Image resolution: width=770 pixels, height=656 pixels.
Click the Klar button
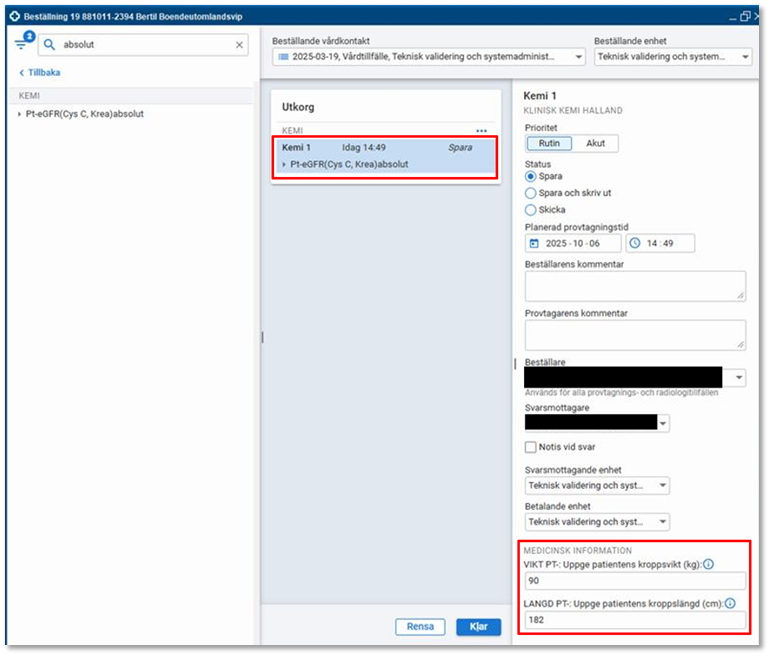coord(478,627)
